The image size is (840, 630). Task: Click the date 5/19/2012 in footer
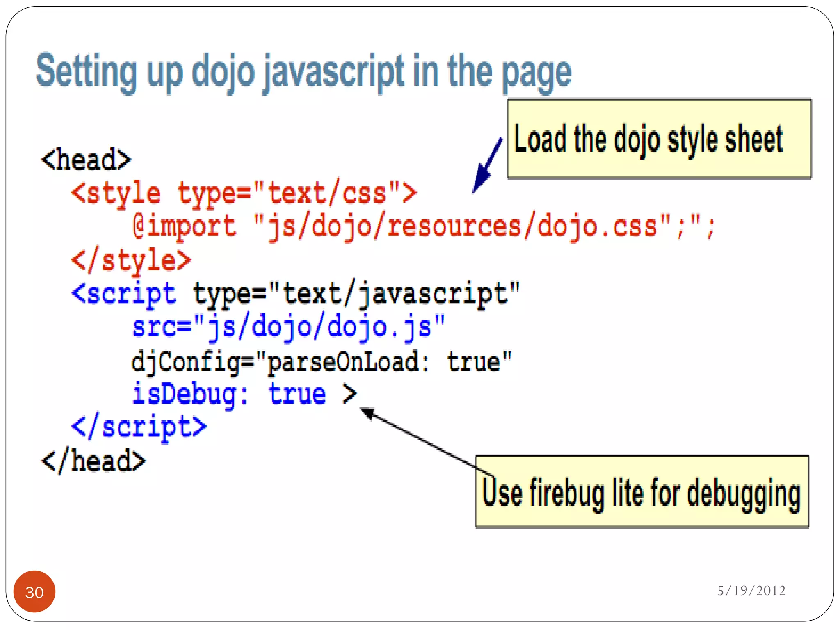pyautogui.click(x=751, y=591)
